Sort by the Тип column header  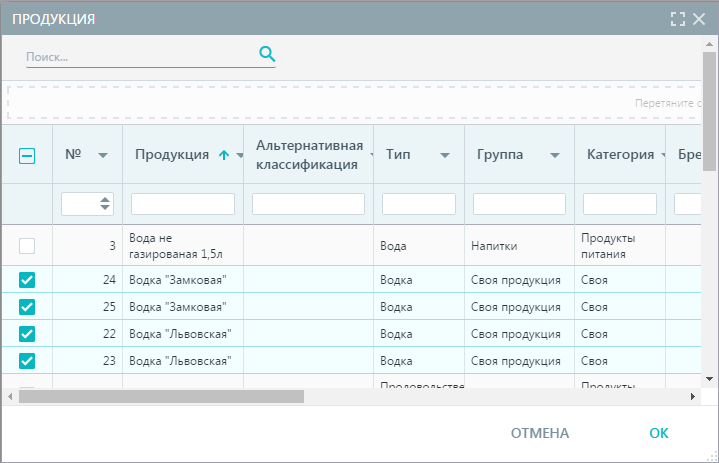(x=398, y=154)
